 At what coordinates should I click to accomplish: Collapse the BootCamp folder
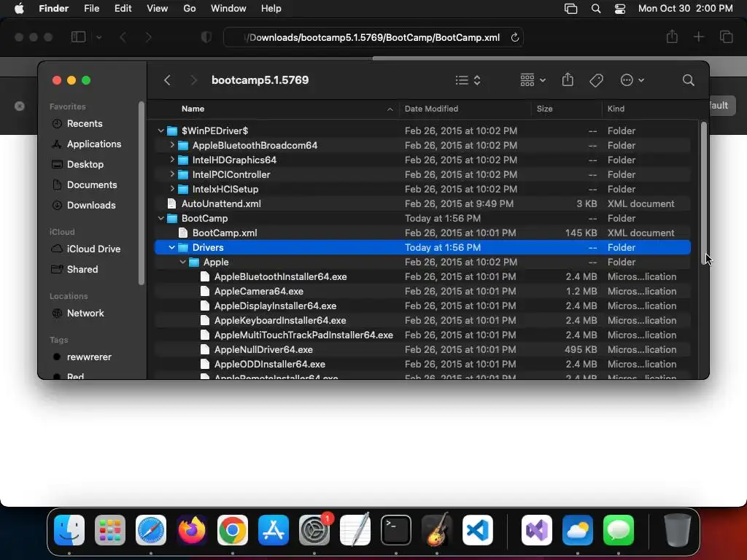(161, 218)
